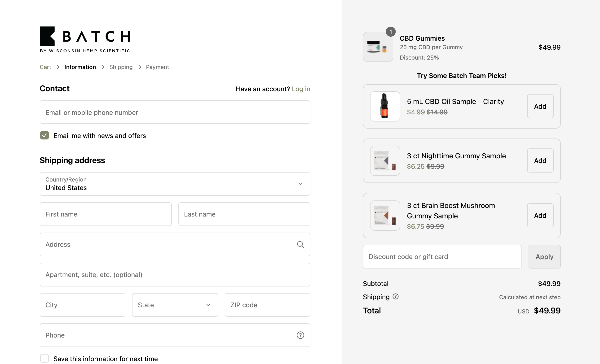The height and width of the screenshot is (364, 600).
Task: Click the Total USD $49.99 amount
Action: tap(547, 311)
